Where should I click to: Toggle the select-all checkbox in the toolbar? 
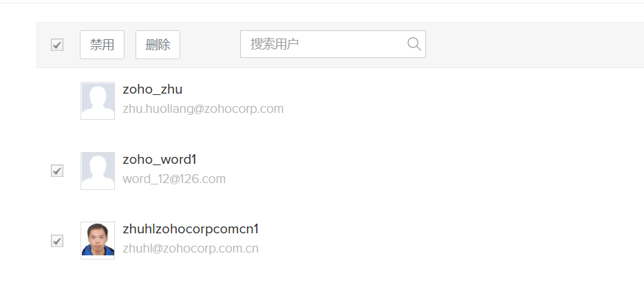click(x=57, y=45)
